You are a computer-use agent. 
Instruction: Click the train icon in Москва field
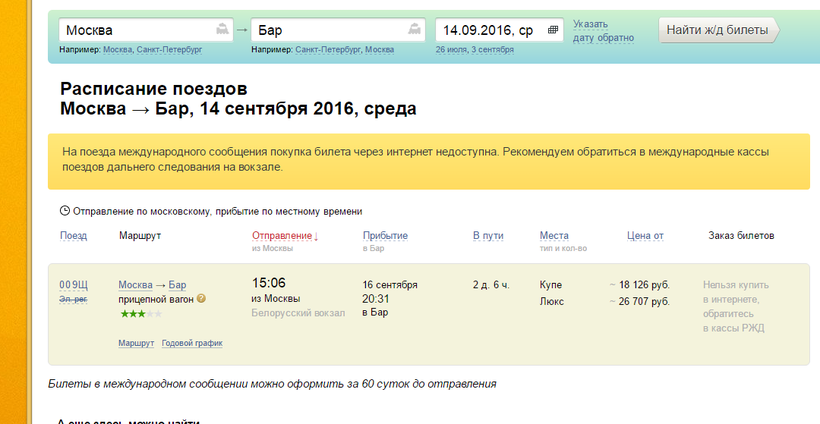[x=220, y=30]
